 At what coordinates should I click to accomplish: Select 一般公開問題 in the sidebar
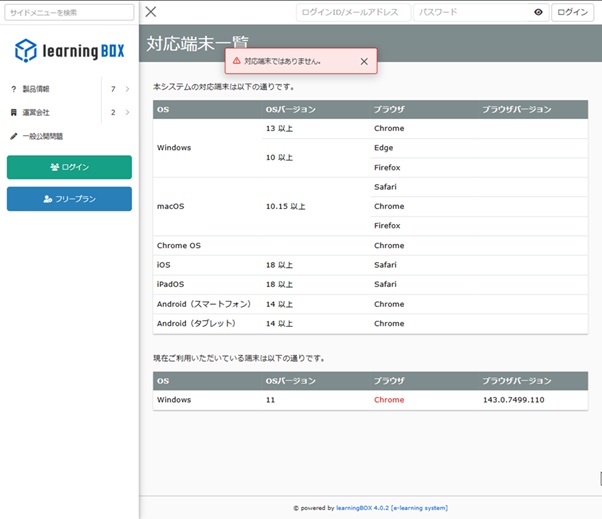coord(42,136)
